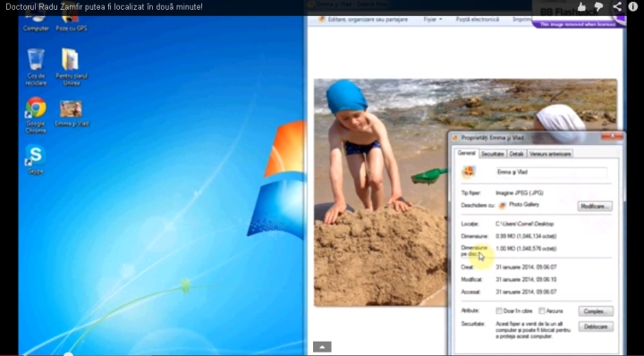Screen dimensions: 644x356
Task: Switch to the Detalii tab
Action: pyautogui.click(x=516, y=154)
